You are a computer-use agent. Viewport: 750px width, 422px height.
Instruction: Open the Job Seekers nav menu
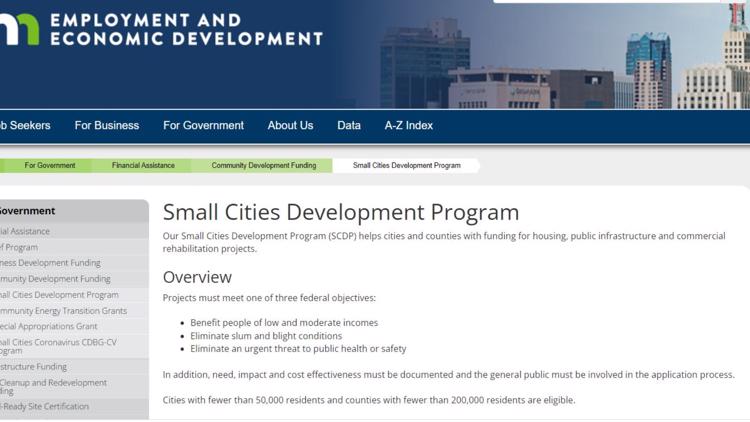coord(25,125)
